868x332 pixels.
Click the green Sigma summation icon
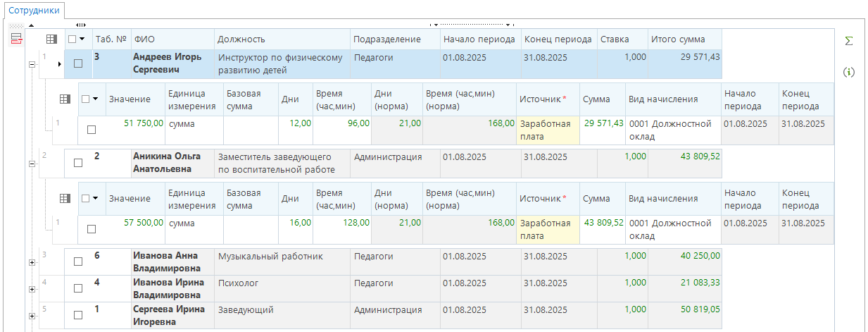click(x=849, y=41)
